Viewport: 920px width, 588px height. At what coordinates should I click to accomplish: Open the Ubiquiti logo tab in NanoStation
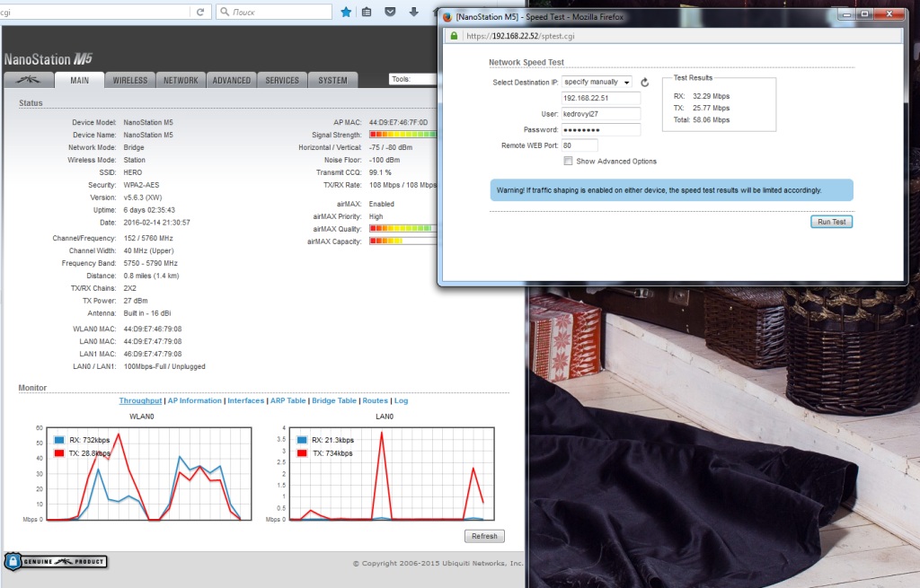tap(28, 80)
